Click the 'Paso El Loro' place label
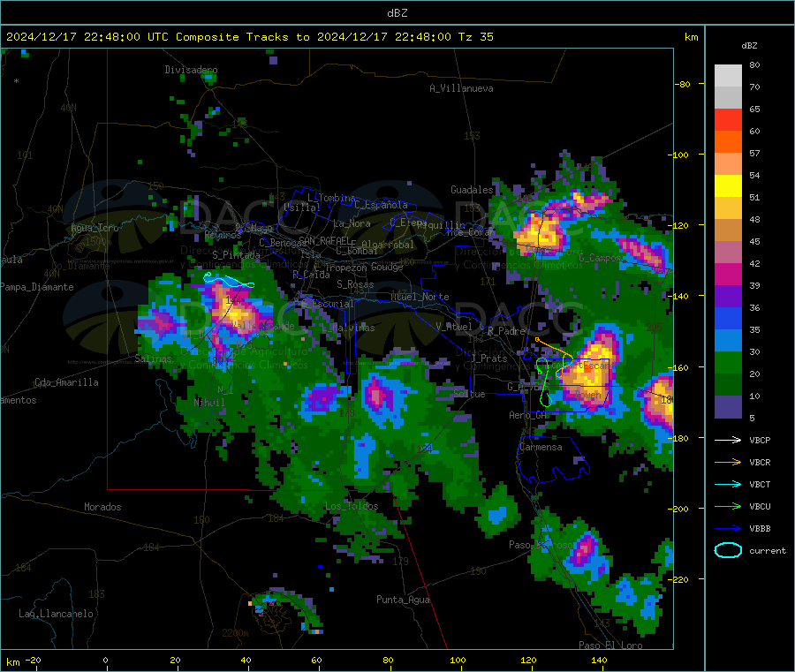Screen dimensions: 795x672 click(610, 646)
